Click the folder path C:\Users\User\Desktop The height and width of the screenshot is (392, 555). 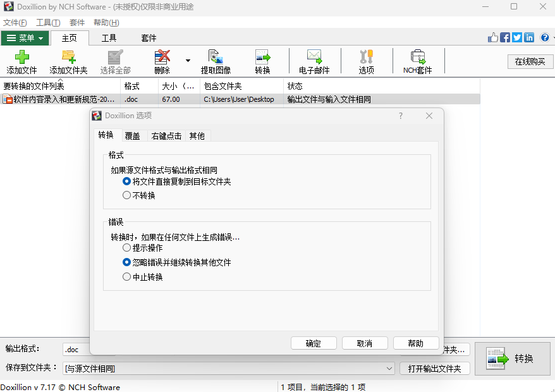pyautogui.click(x=239, y=99)
